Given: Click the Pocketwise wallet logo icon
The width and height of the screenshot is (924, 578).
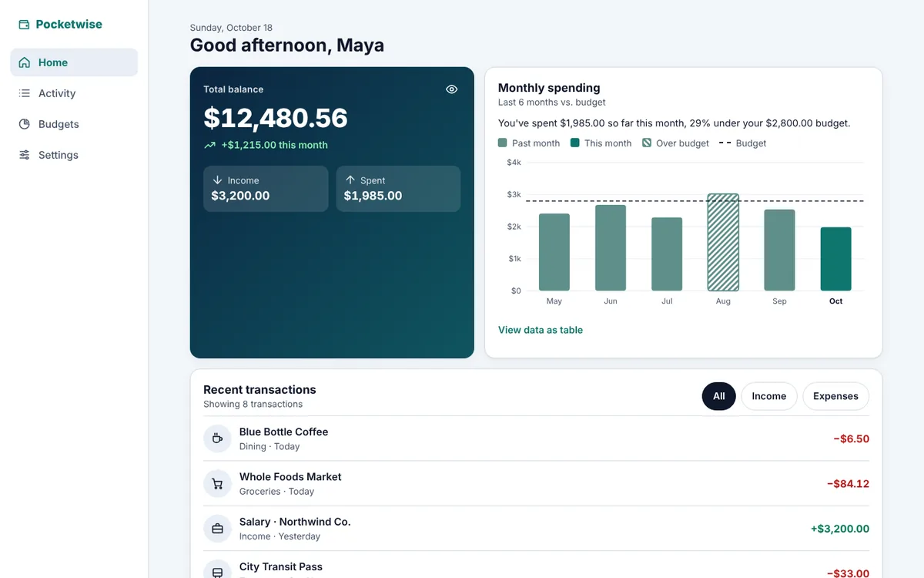Looking at the screenshot, I should pyautogui.click(x=24, y=25).
